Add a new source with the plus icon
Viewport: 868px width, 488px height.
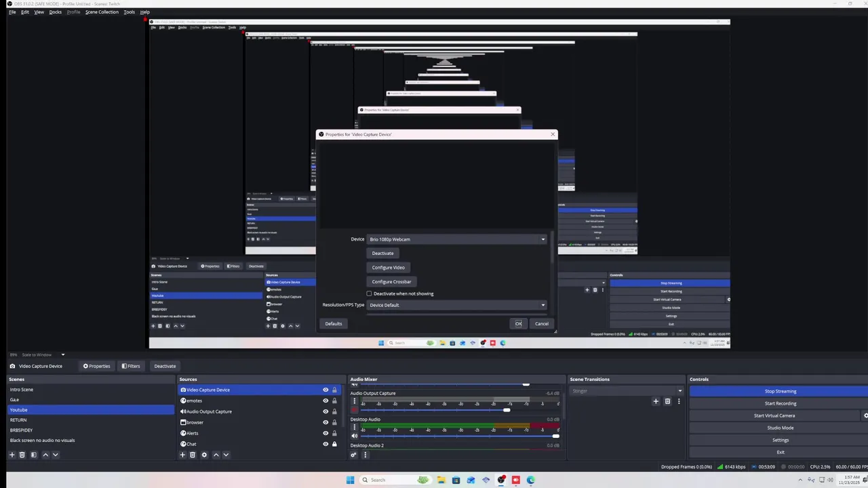[x=182, y=455]
